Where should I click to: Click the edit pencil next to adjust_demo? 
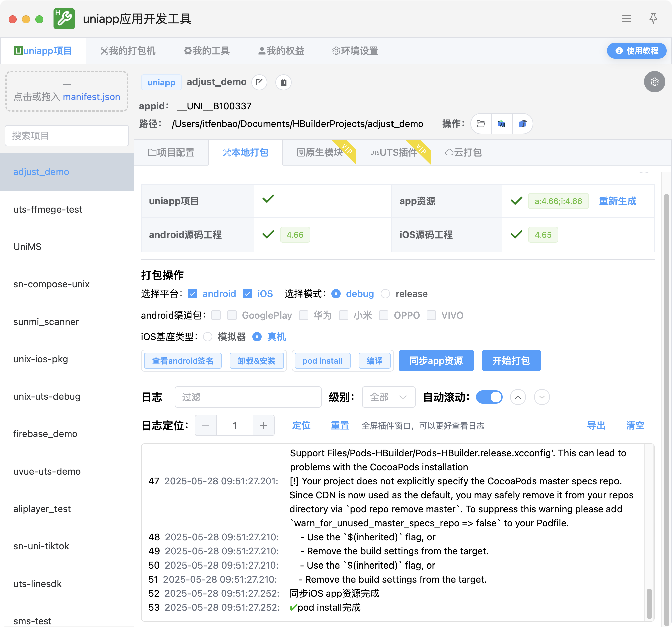coord(259,82)
